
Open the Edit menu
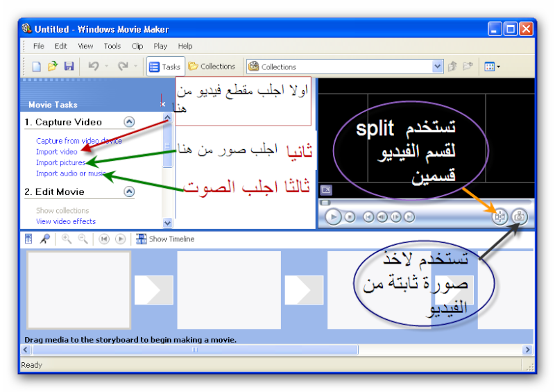61,46
